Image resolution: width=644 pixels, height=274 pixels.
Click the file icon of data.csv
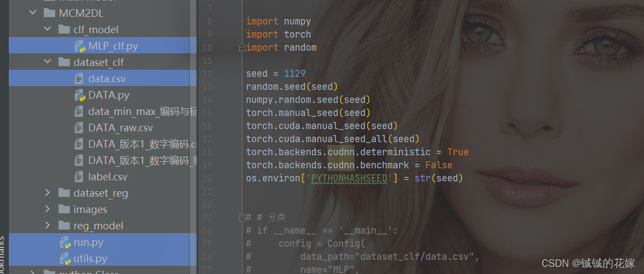click(79, 78)
